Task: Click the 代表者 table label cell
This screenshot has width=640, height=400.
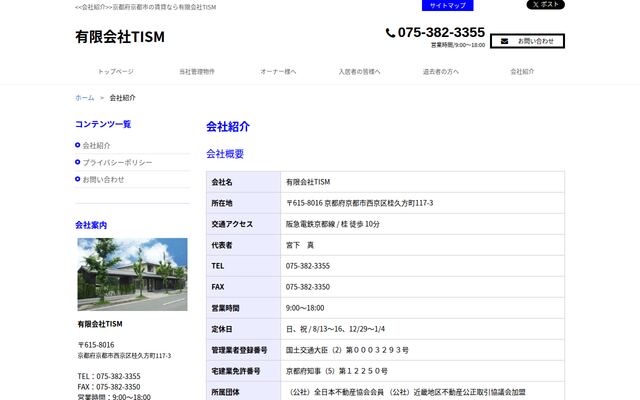Action: pyautogui.click(x=244, y=245)
